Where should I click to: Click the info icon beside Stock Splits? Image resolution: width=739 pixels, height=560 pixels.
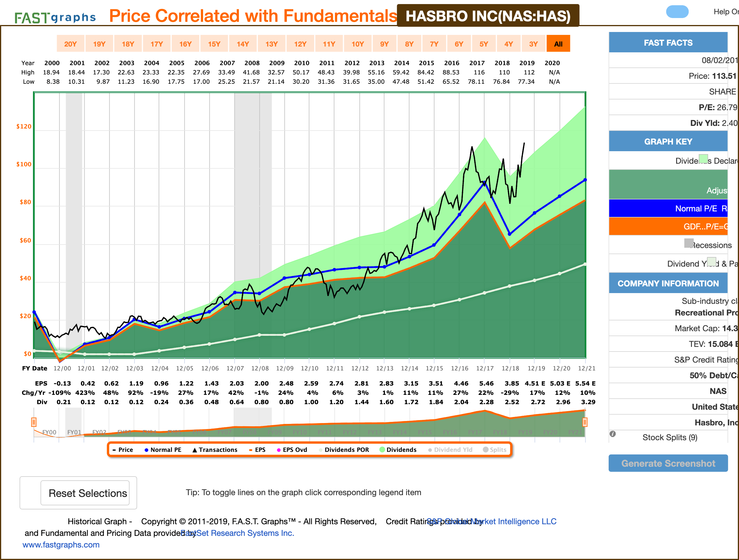click(x=612, y=434)
